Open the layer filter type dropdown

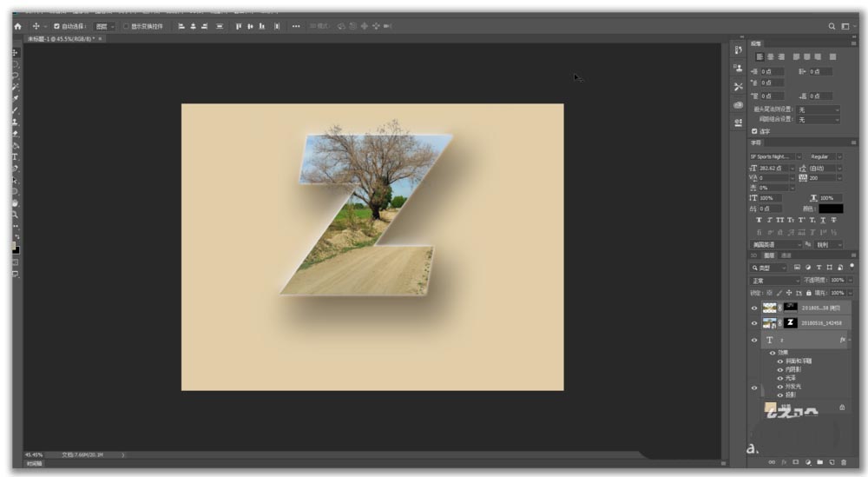768,268
